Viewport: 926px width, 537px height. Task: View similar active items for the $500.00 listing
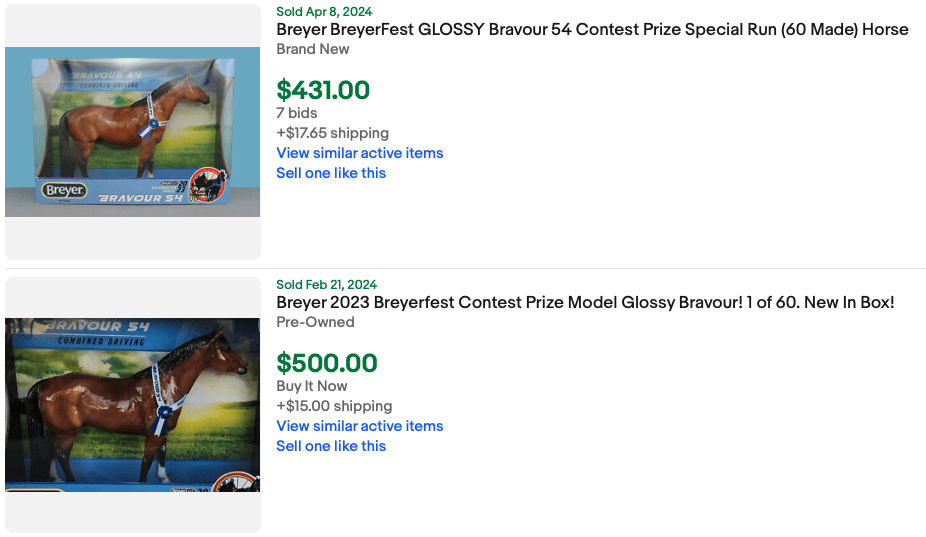(x=359, y=426)
